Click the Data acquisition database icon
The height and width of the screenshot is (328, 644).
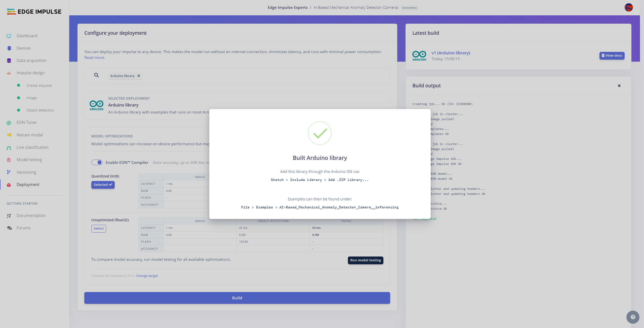tap(9, 60)
